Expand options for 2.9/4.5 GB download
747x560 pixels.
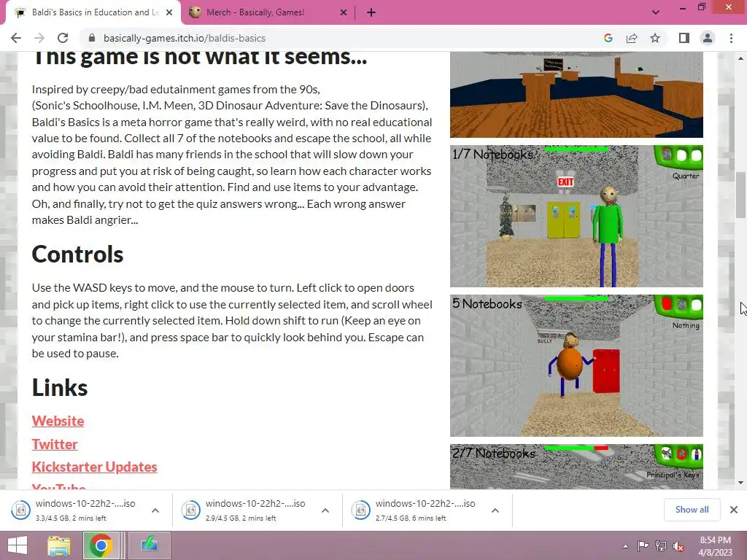[x=325, y=510]
